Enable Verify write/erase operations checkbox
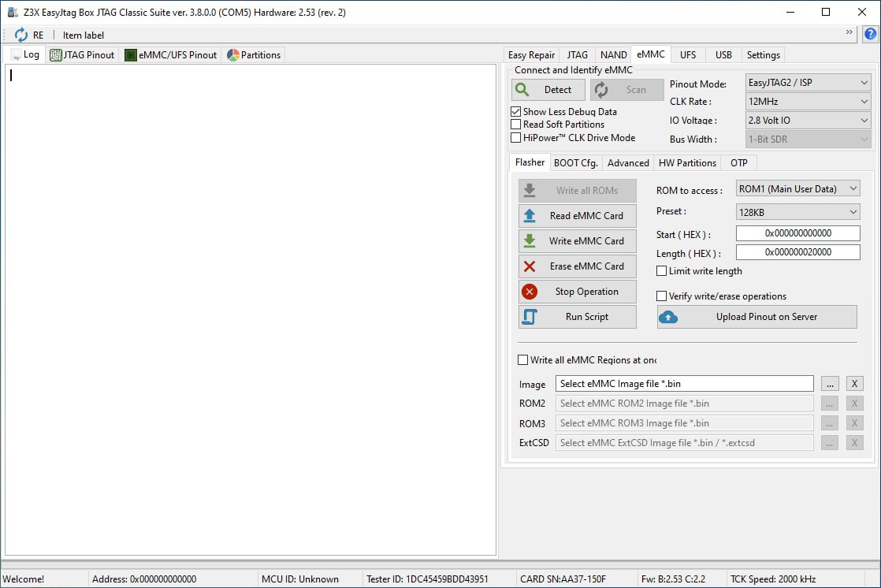This screenshot has width=881, height=588. [x=661, y=296]
